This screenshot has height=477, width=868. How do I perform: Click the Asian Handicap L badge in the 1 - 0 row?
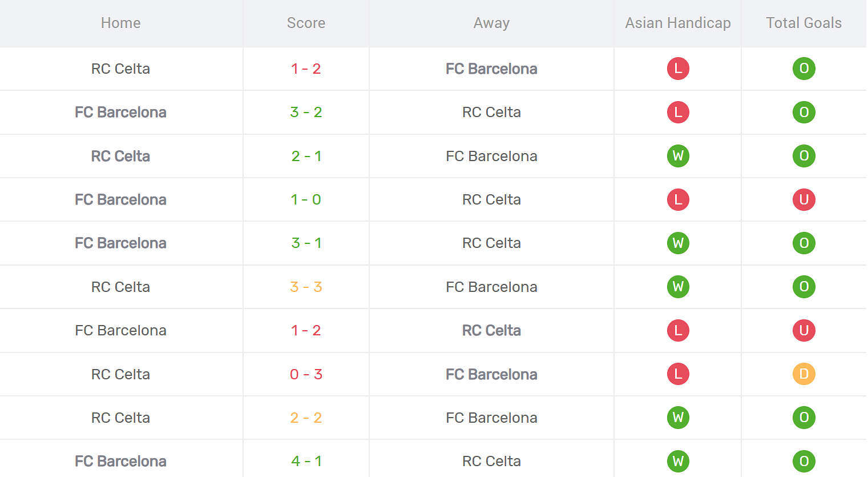(678, 199)
